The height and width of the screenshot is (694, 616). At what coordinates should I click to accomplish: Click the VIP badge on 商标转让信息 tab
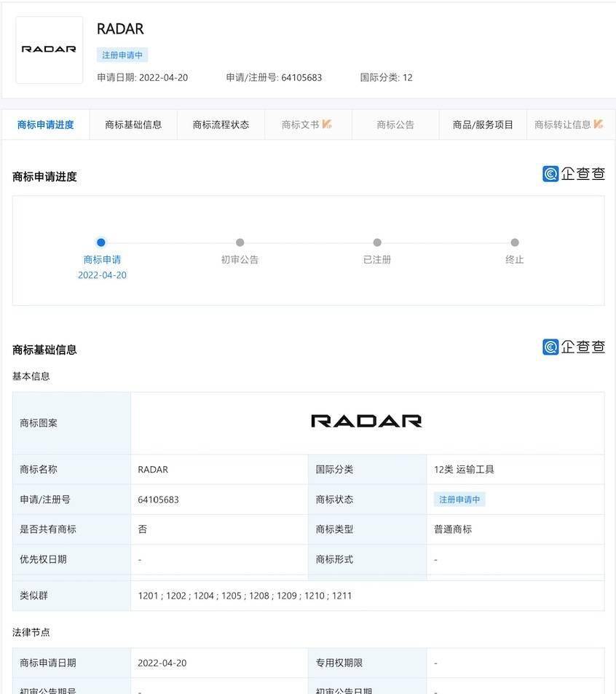tap(599, 125)
